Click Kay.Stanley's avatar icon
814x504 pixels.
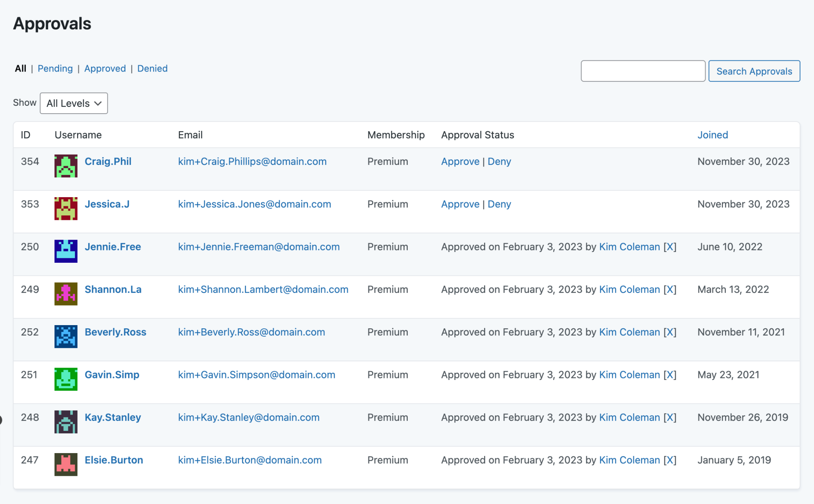click(x=66, y=422)
